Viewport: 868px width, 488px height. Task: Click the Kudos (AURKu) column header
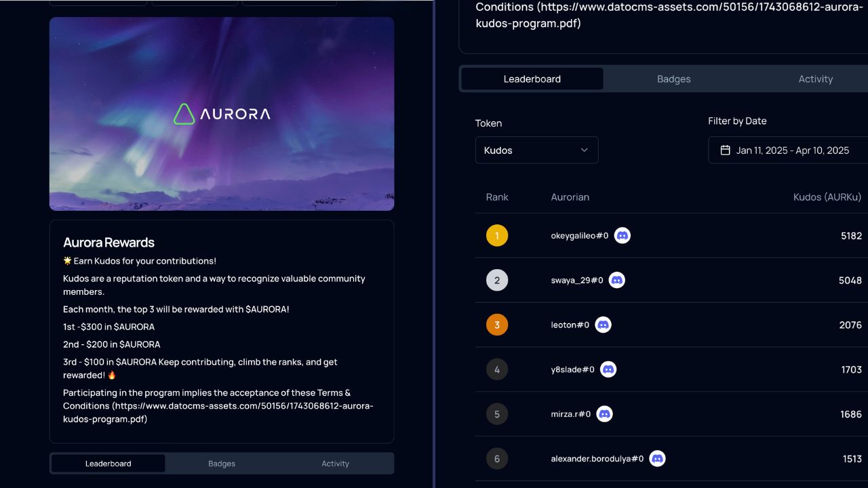pyautogui.click(x=827, y=197)
